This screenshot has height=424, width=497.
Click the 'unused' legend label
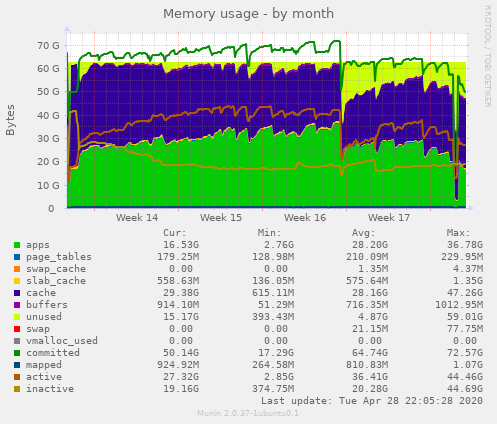(44, 317)
